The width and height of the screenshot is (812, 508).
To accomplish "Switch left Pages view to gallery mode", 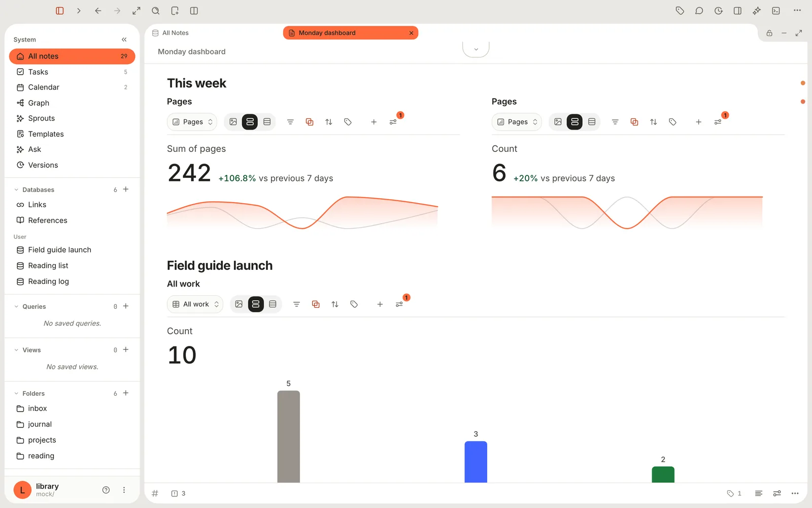I will [x=233, y=122].
